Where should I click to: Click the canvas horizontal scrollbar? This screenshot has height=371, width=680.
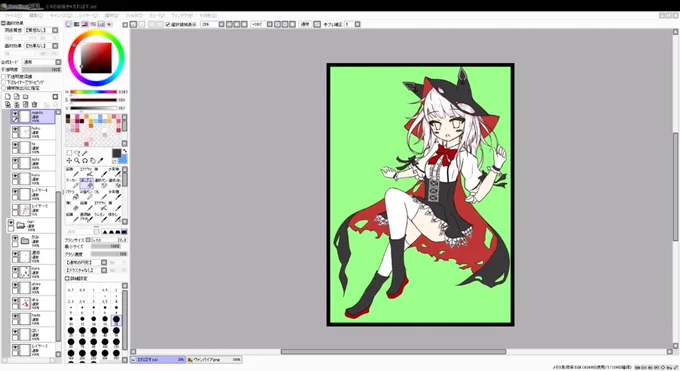(393, 351)
